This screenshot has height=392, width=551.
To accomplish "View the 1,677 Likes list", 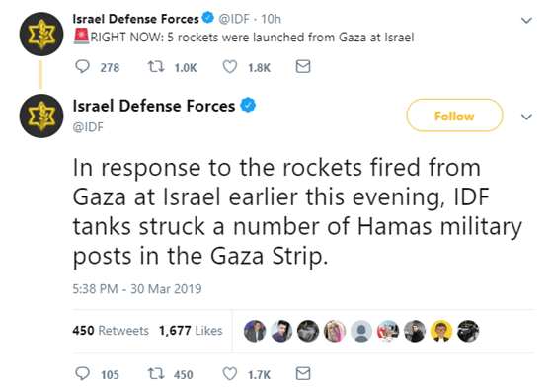I will [191, 331].
